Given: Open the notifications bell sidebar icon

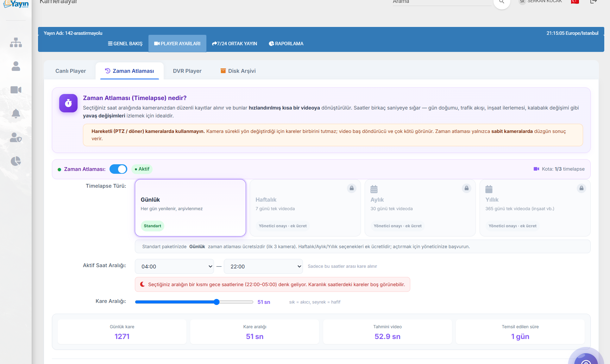Looking at the screenshot, I should (x=16, y=114).
